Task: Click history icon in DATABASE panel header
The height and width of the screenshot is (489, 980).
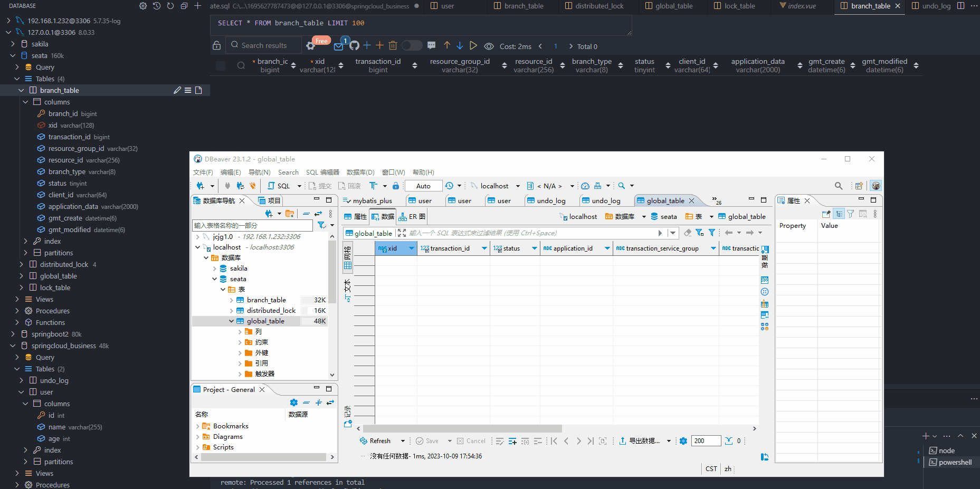Action: (x=157, y=6)
